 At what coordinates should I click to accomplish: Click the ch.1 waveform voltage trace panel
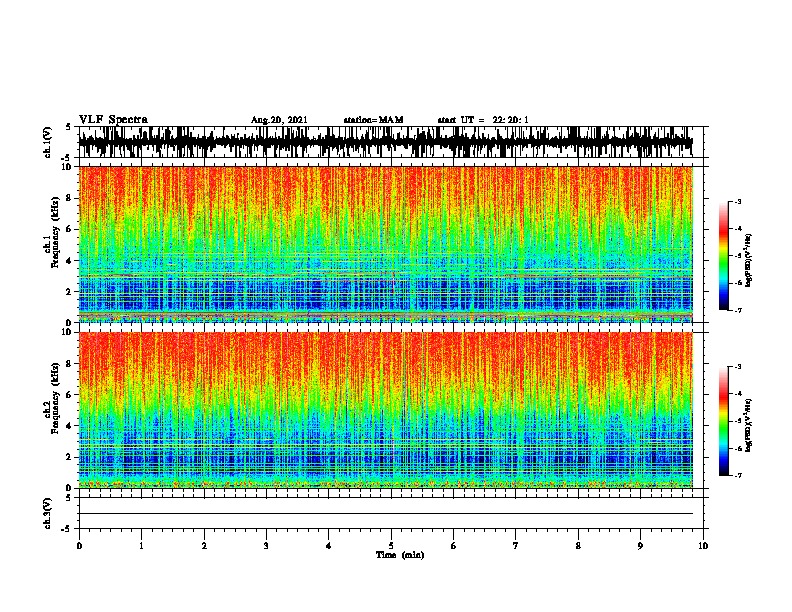click(x=391, y=142)
